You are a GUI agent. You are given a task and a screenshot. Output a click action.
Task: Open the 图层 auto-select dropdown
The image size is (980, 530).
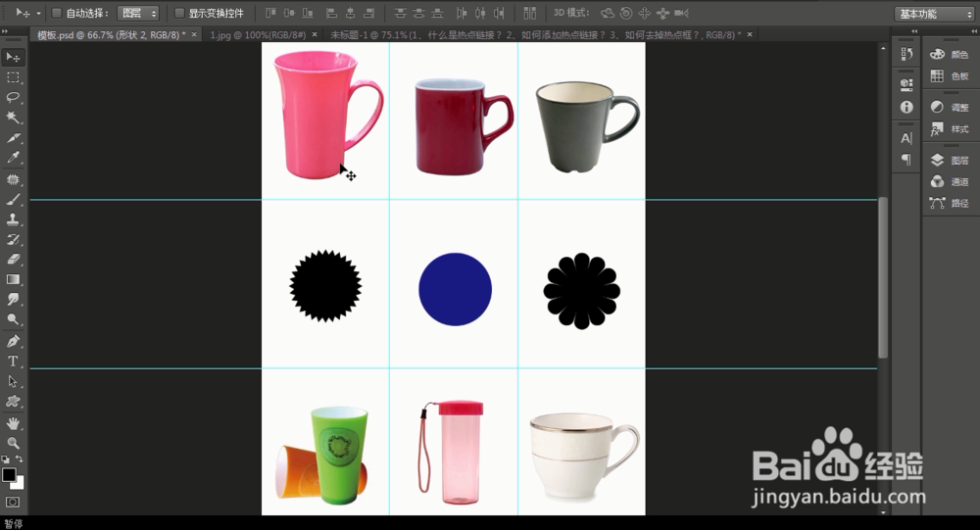click(138, 13)
